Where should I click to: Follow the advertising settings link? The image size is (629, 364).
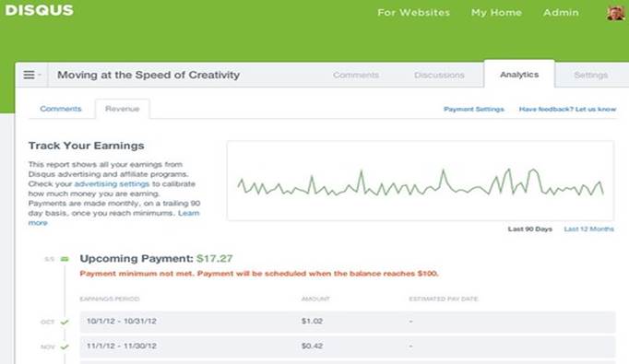[112, 184]
